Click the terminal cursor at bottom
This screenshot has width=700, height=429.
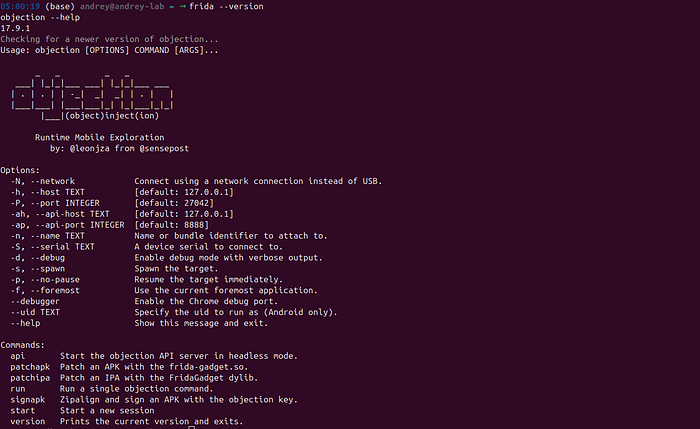click(192, 428)
